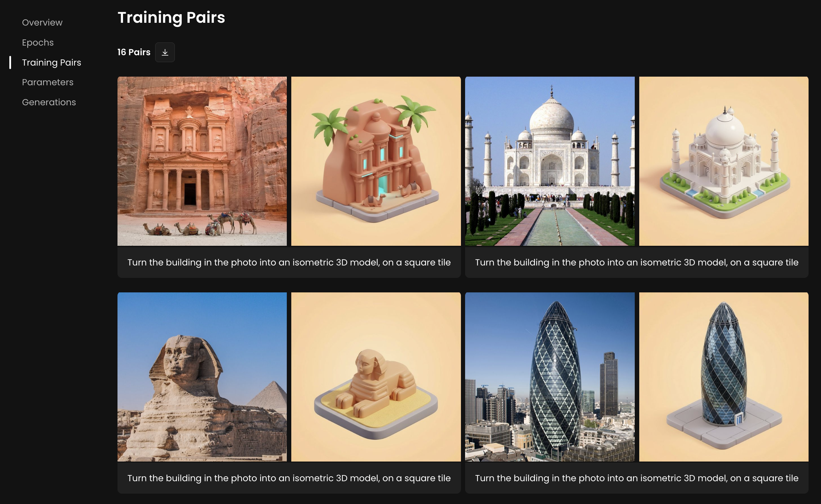The width and height of the screenshot is (821, 504).
Task: Open the Sphinx photo thumbnail
Action: (x=202, y=377)
